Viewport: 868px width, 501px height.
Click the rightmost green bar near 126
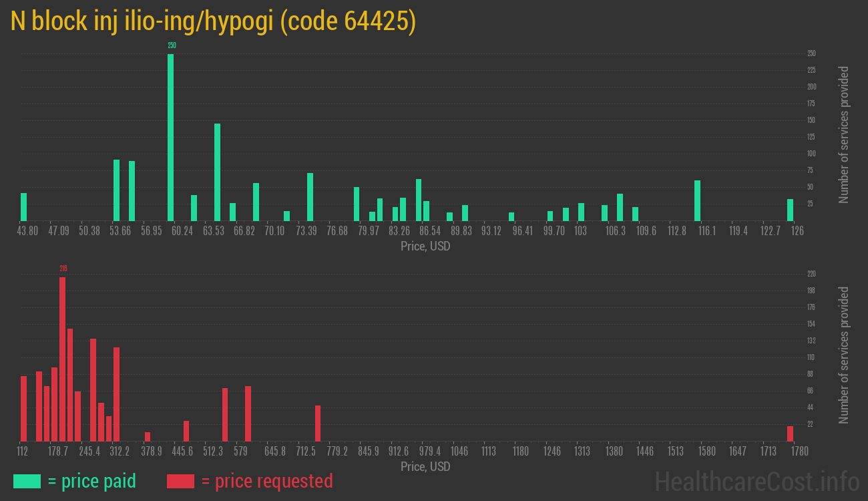(x=791, y=210)
